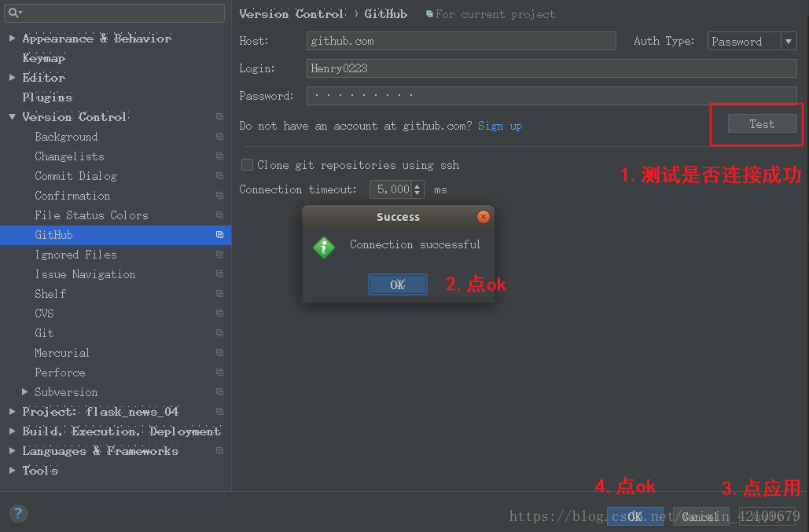Click project-level icon beside Shelf row

(220, 293)
